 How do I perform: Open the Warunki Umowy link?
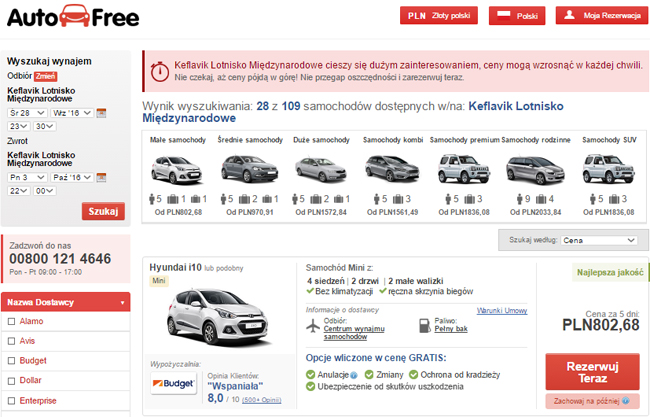502,310
